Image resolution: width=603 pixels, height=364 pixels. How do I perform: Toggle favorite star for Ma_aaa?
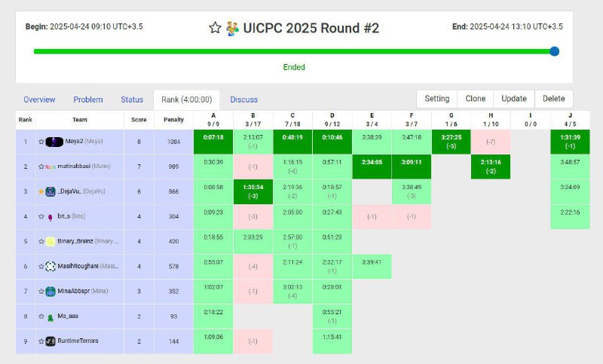pyautogui.click(x=41, y=317)
